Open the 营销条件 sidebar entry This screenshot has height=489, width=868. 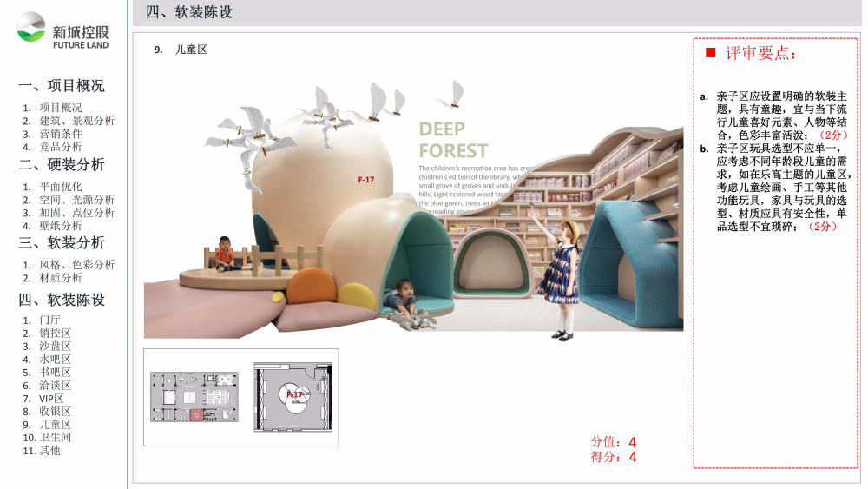[61, 134]
